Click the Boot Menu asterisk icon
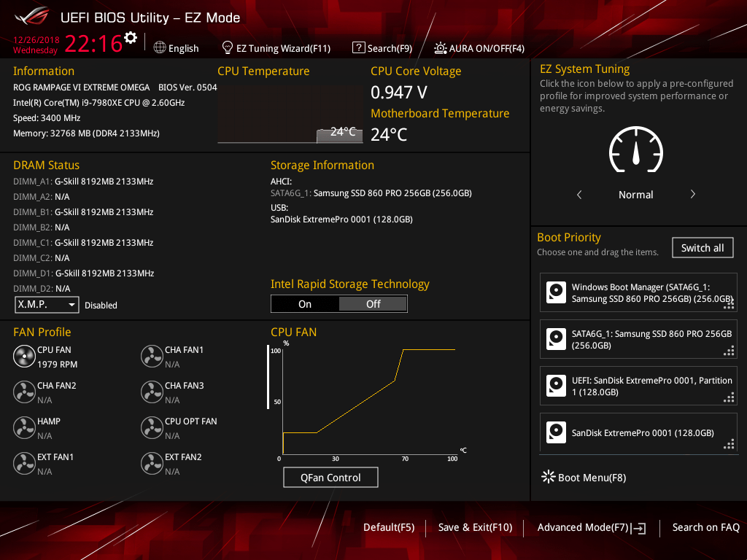The image size is (747, 560). [x=549, y=477]
